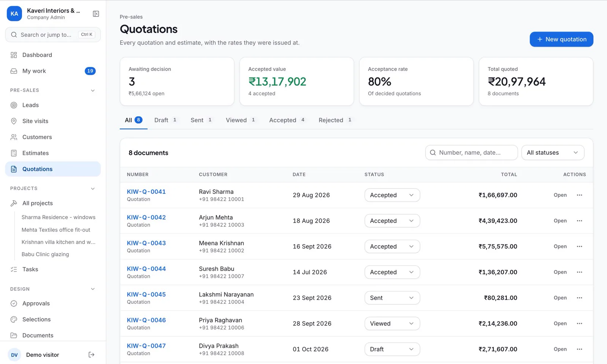Screen dimensions: 607x364
Task: Create a New quotation
Action: (x=561, y=39)
